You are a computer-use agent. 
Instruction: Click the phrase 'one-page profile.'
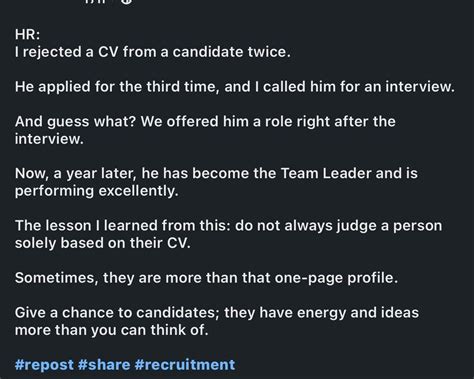point(336,278)
